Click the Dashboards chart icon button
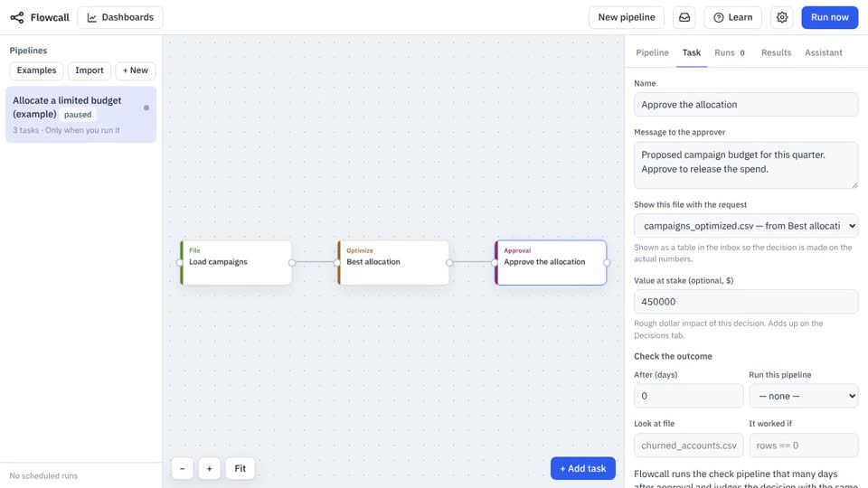Screen dimensions: 868x488 120,18
